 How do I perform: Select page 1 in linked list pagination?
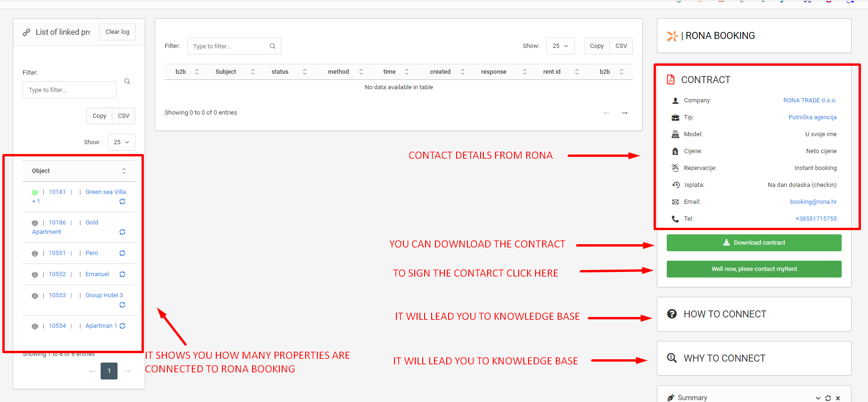pos(109,371)
